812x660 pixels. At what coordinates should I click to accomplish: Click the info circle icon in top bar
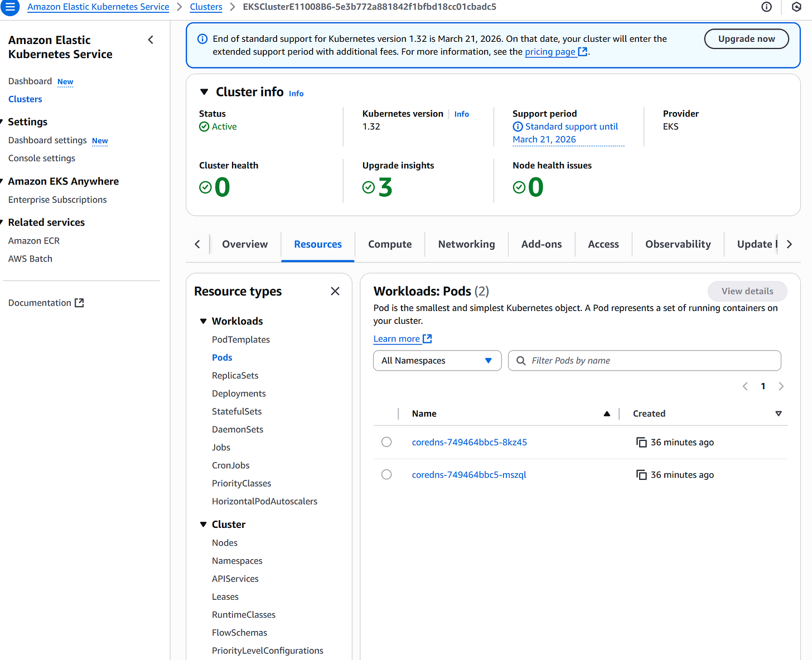coord(767,7)
